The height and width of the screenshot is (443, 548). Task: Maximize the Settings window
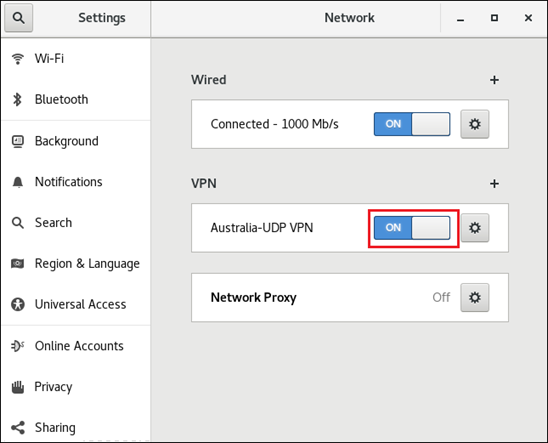click(494, 18)
